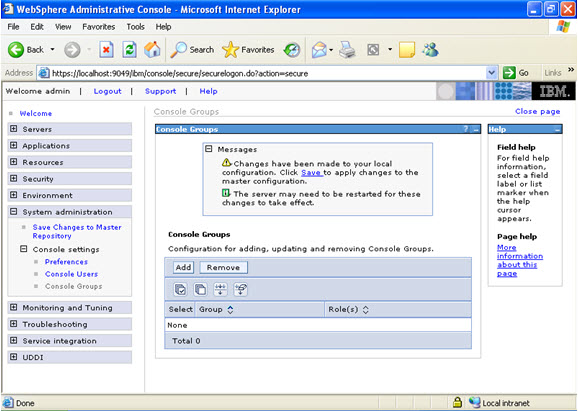Viewport: 578px width, 411px height.
Task: Click the Print toolbar icon
Action: 347,49
